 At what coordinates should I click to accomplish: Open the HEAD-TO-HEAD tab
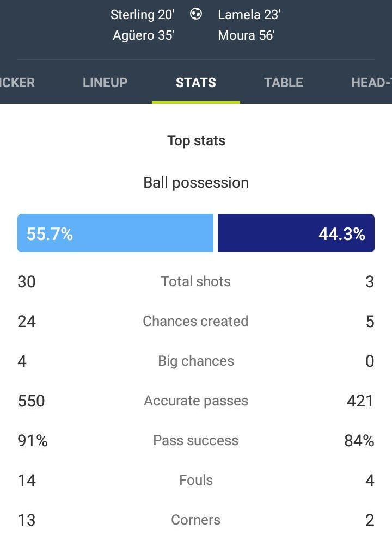pos(372,83)
